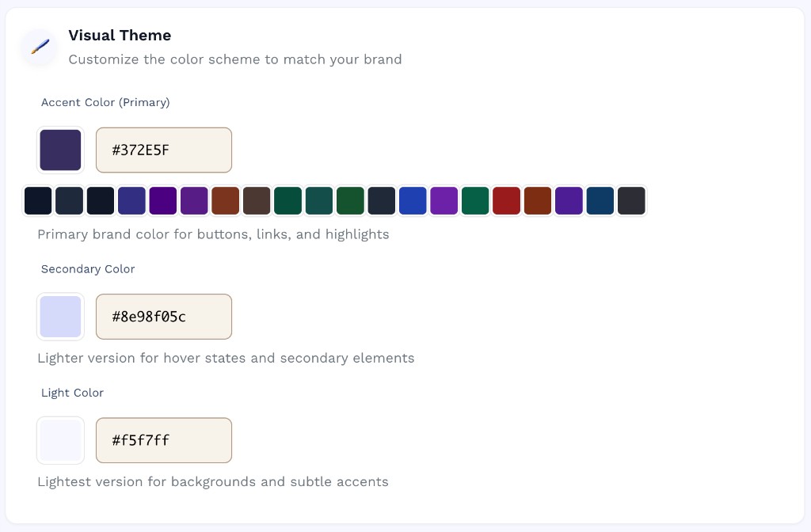Pick the bright violet preset right of royal blue
811x532 pixels.
(444, 200)
